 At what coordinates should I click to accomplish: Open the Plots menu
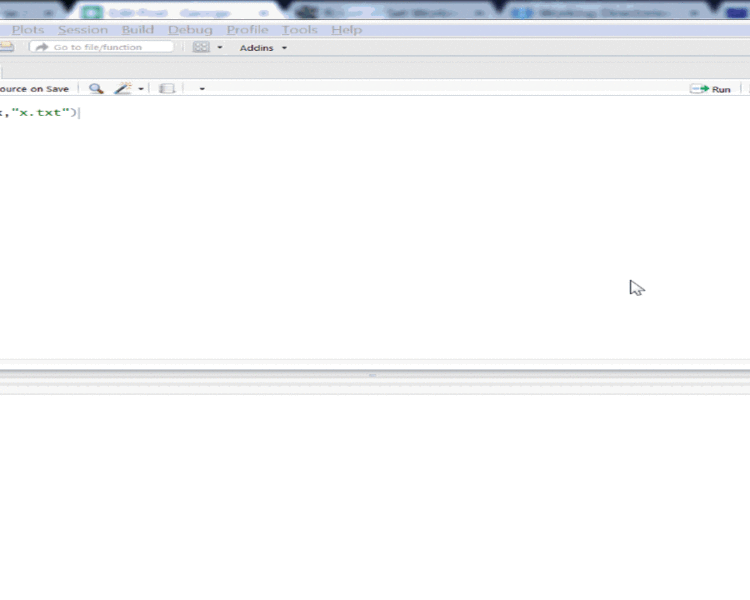(x=28, y=30)
